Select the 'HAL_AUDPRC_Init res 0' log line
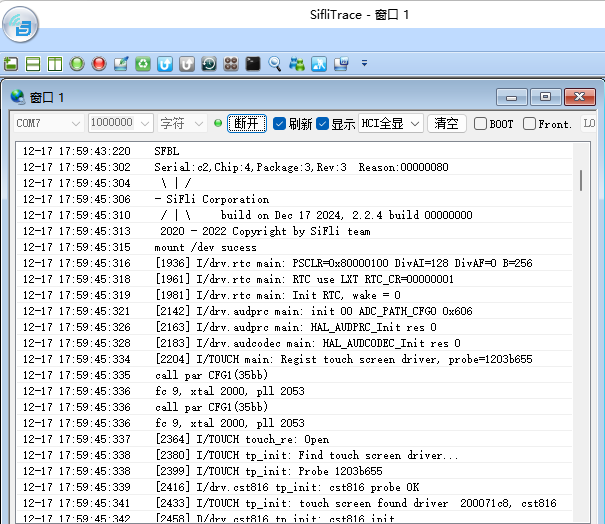The image size is (605, 524). click(x=295, y=327)
